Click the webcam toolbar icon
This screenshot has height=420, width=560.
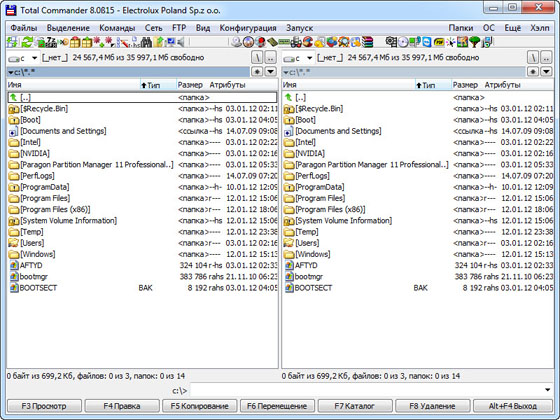click(x=236, y=42)
